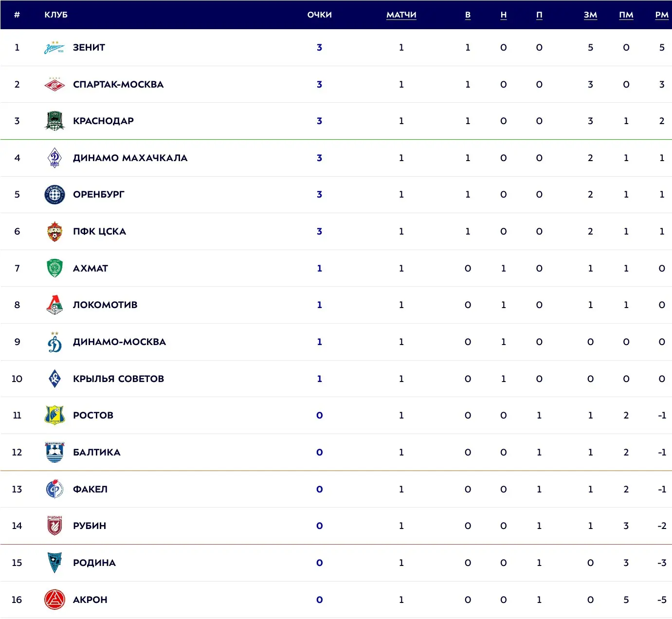Open the АХМАТ club name link
Screen dimensions: 672x619
point(91,268)
